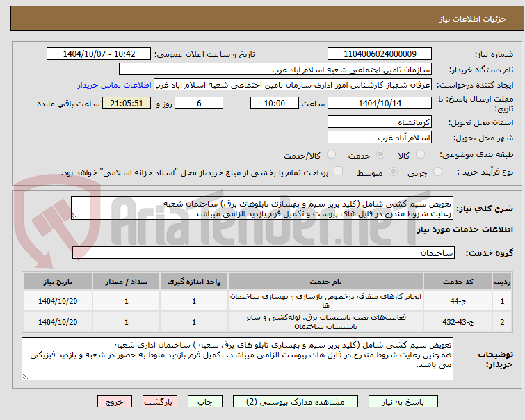Click service name انجام کارهای متفرقه cell

coord(325,301)
